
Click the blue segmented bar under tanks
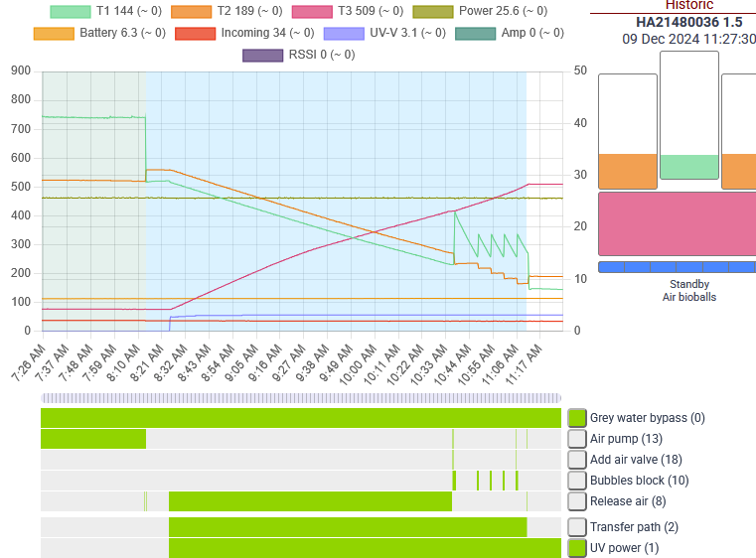point(677,267)
